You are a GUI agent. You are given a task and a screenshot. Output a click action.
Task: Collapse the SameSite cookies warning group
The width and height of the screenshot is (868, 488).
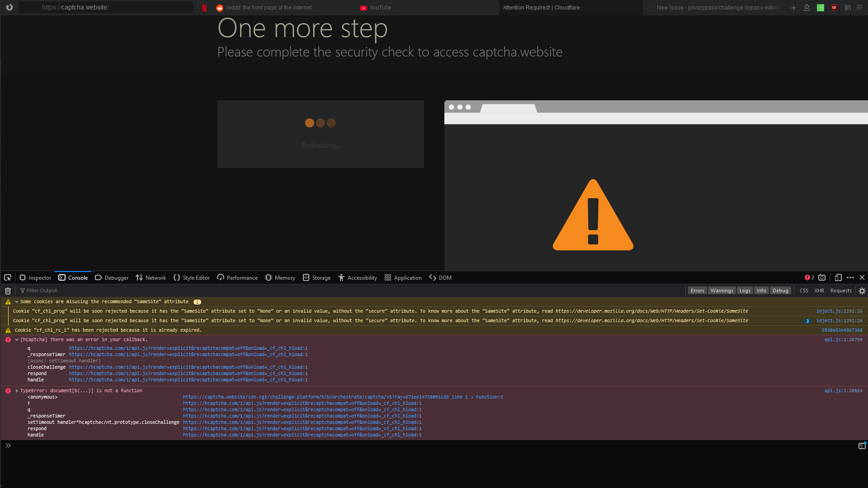17,302
